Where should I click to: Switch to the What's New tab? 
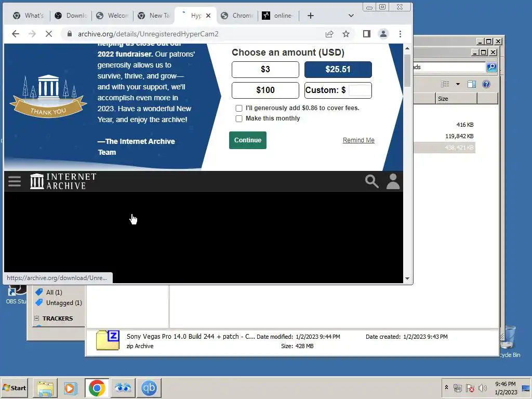pyautogui.click(x=29, y=16)
